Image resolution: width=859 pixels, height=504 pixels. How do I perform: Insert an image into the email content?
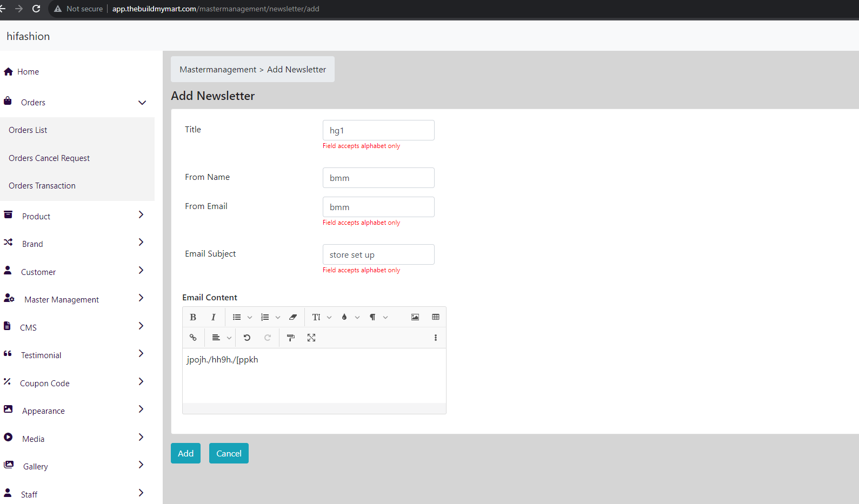415,317
